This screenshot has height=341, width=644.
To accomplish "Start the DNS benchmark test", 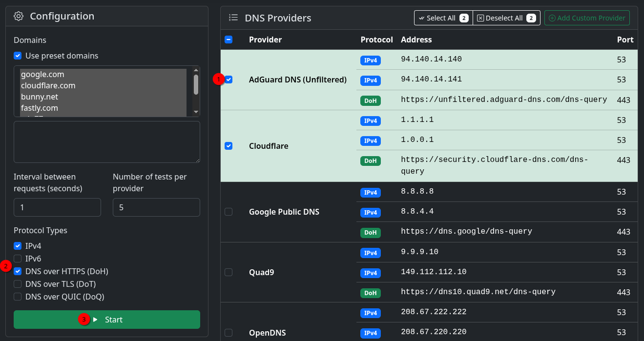I will click(x=107, y=320).
